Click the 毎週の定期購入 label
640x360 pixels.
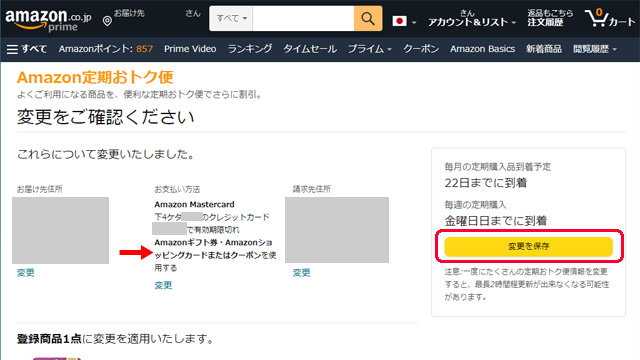point(475,204)
